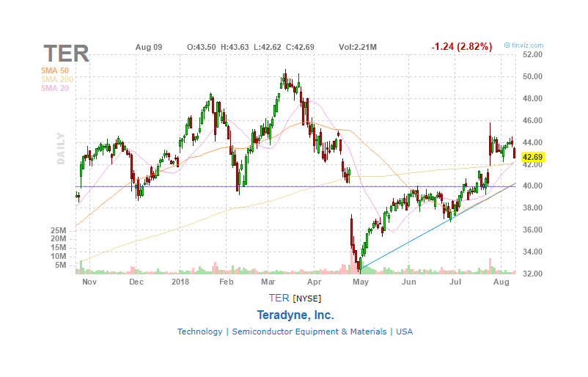This screenshot has width=588, height=377.
Task: Open the USA country link
Action: point(404,332)
